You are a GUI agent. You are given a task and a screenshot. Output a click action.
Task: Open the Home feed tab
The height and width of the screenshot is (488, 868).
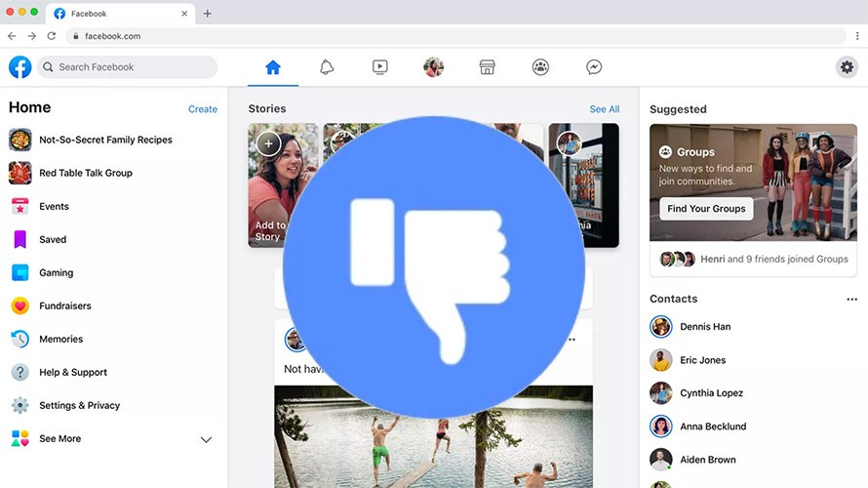(x=273, y=67)
